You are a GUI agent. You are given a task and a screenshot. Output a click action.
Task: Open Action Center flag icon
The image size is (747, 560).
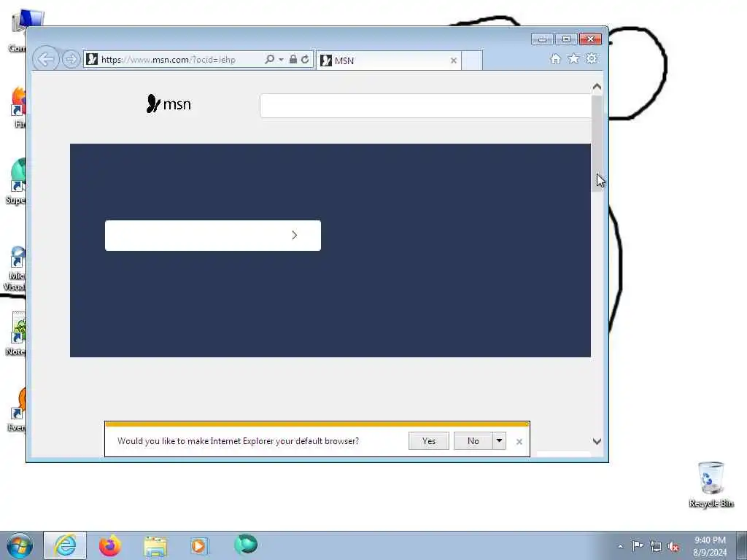pos(638,545)
